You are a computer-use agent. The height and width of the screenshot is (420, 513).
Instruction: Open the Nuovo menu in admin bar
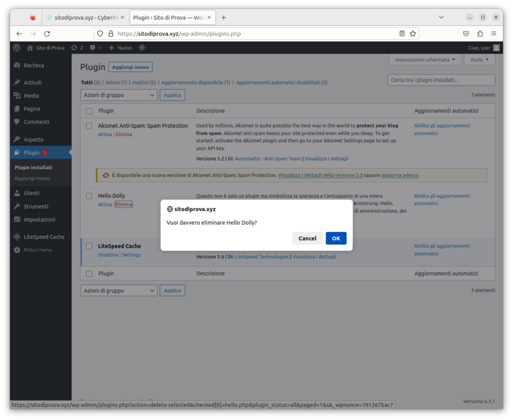coord(121,48)
